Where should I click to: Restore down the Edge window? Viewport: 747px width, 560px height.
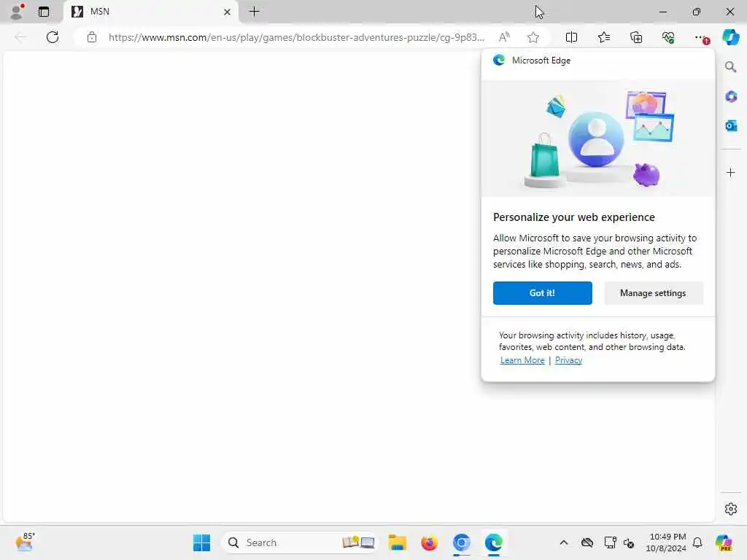(696, 12)
